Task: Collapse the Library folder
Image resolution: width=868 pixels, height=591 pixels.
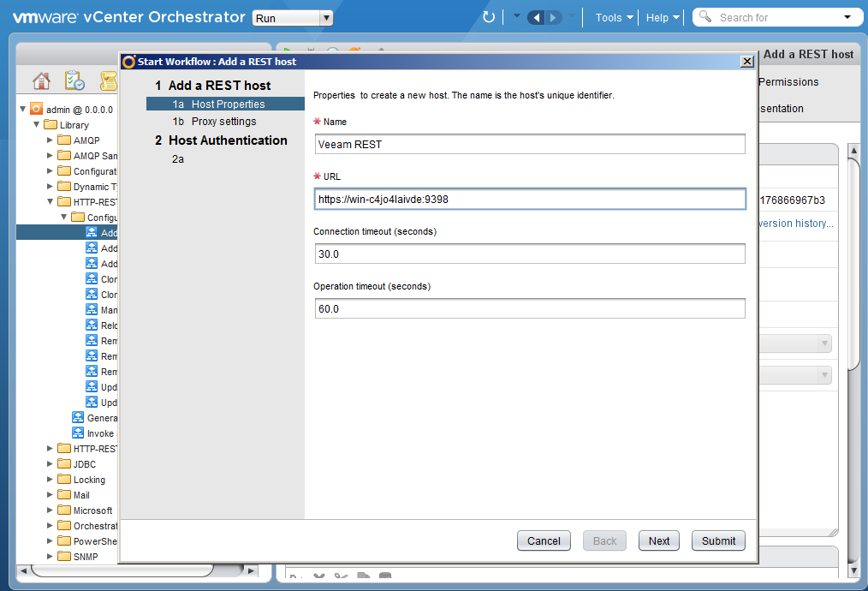Action: point(37,125)
